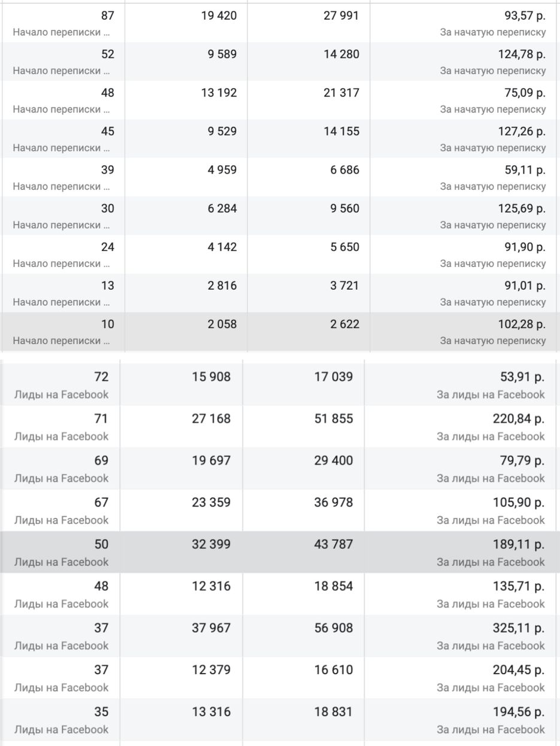Select the result value 72
The width and height of the screenshot is (560, 746).
coord(101,377)
